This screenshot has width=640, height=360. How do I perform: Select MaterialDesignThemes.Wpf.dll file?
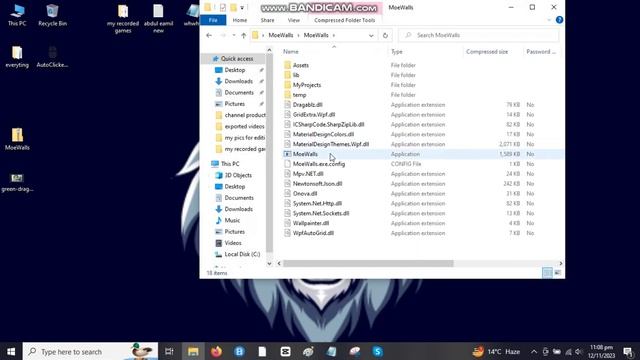click(x=331, y=144)
